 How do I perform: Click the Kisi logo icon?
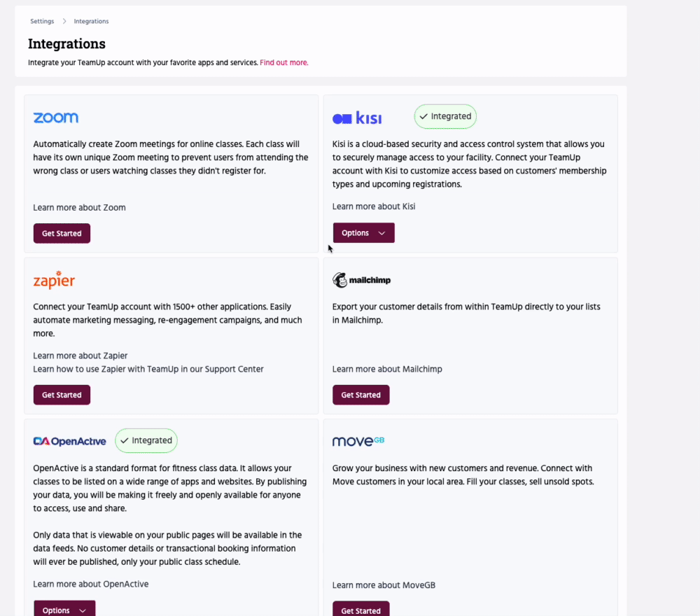(x=357, y=118)
